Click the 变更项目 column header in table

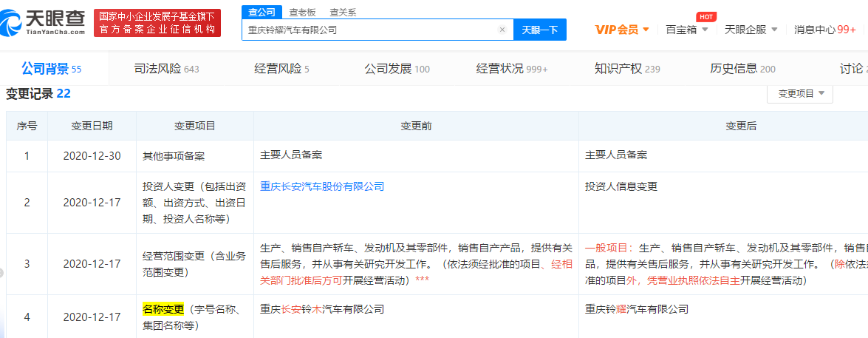[195, 126]
